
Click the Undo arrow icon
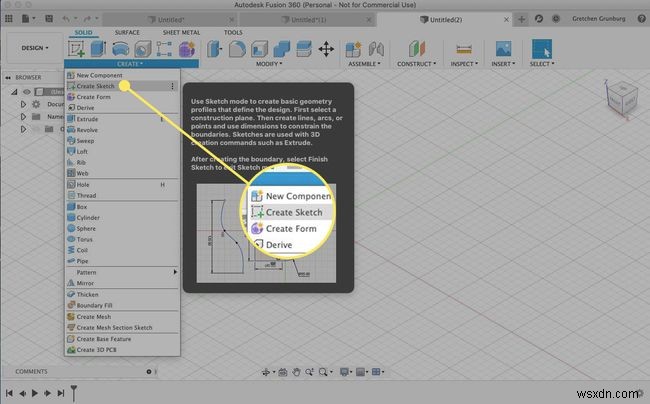[x=66, y=19]
